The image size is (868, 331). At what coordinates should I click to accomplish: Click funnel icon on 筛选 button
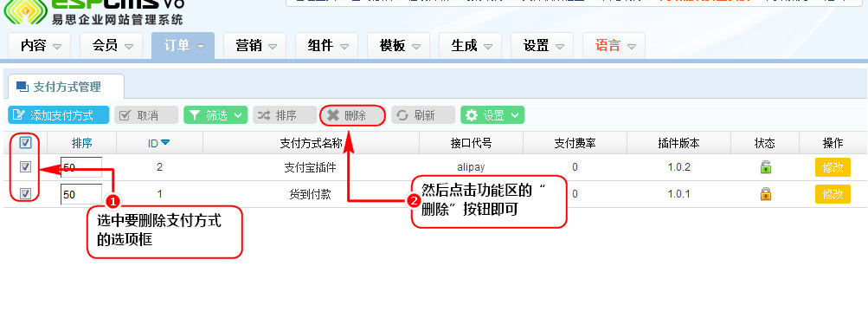195,115
